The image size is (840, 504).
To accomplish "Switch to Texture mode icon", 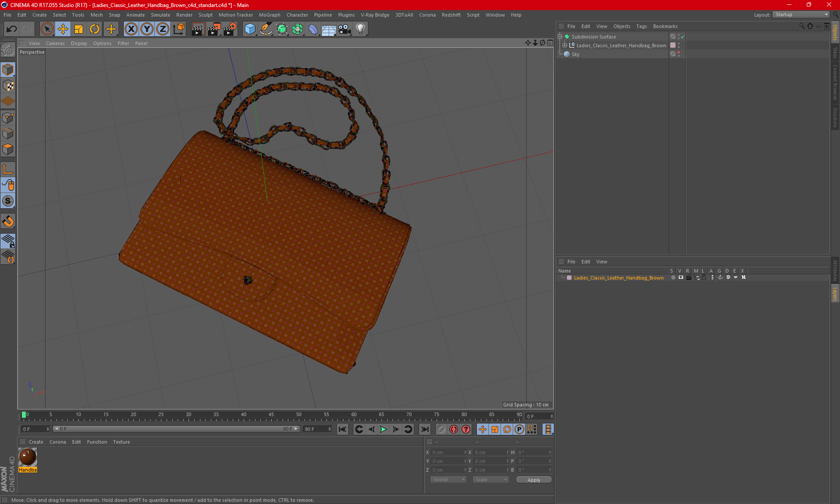I will pyautogui.click(x=8, y=85).
